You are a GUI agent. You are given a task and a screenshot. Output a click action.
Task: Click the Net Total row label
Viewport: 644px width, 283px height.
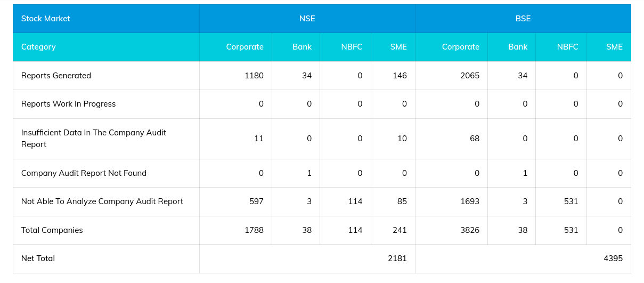pos(38,258)
